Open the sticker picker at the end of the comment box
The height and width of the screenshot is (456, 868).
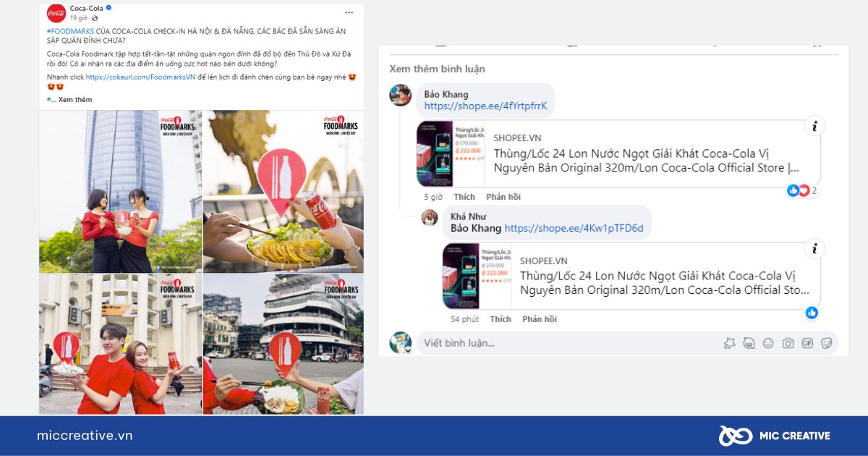[826, 343]
